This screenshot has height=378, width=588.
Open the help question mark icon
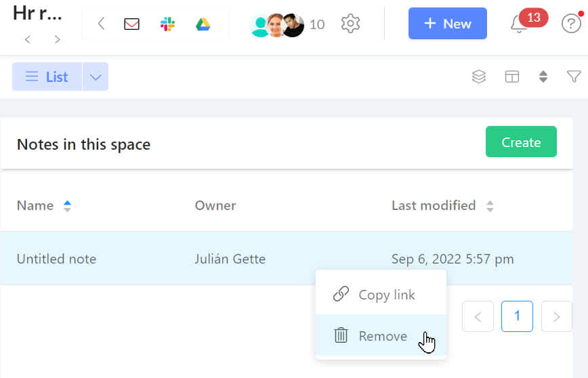pyautogui.click(x=571, y=24)
